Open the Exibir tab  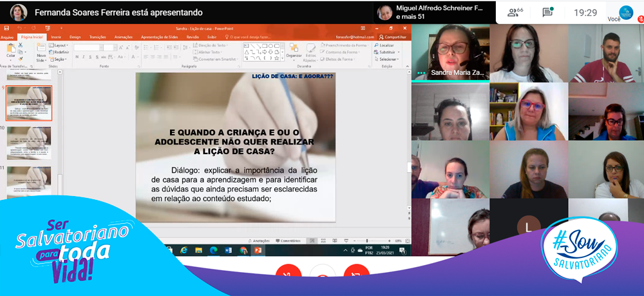tap(212, 37)
